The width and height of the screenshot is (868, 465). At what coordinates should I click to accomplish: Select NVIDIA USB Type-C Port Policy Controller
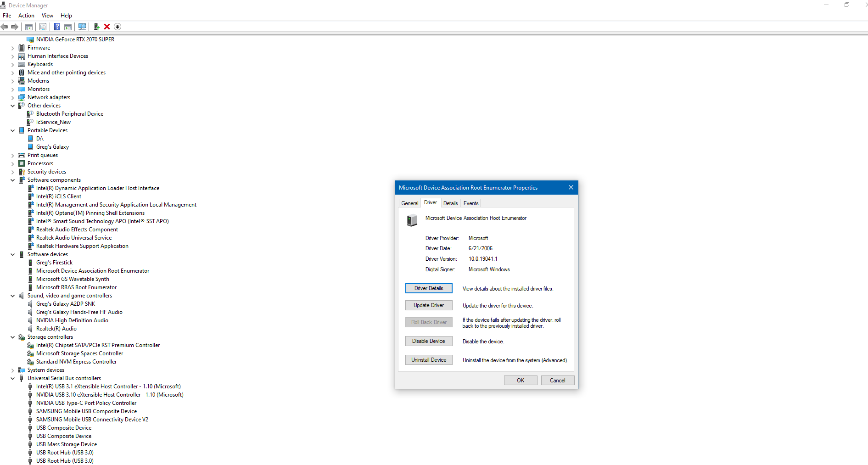tap(86, 403)
